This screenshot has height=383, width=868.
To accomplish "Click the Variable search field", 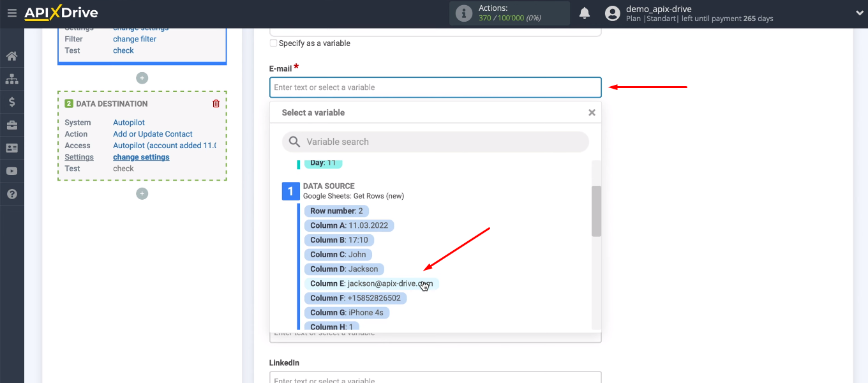I will coord(435,142).
